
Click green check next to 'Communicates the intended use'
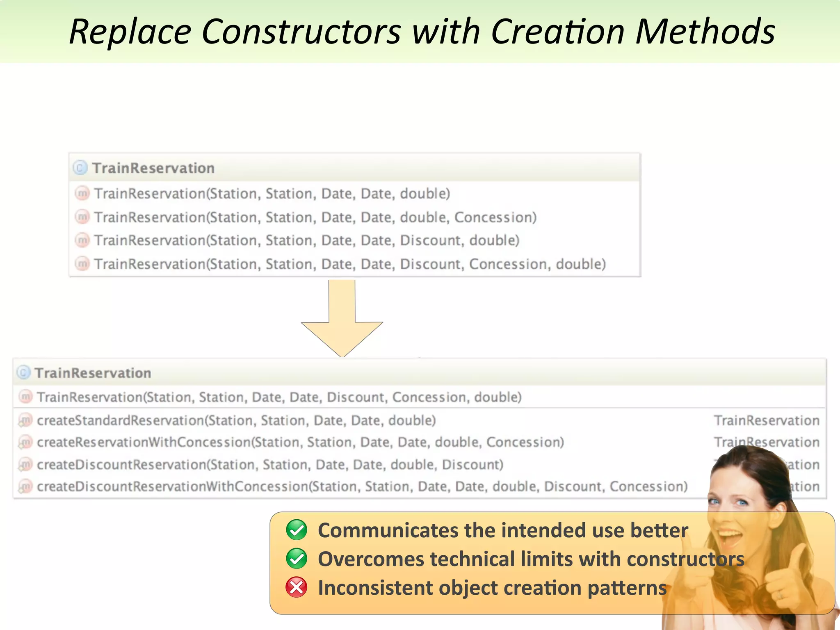pos(297,530)
